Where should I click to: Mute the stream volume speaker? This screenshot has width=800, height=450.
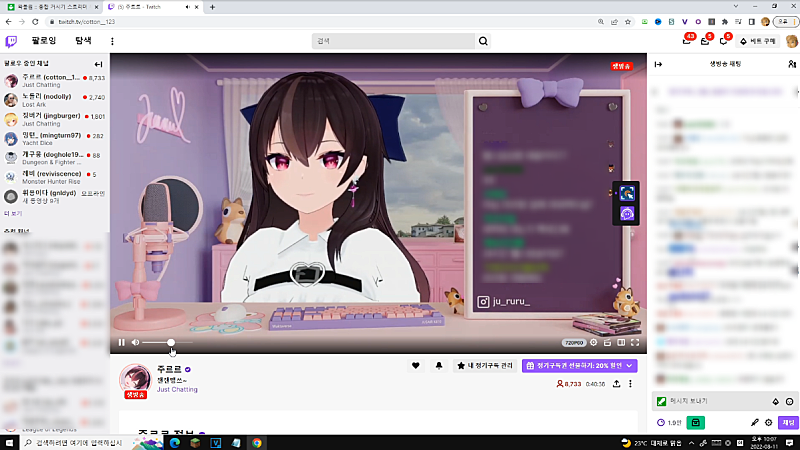click(x=135, y=342)
